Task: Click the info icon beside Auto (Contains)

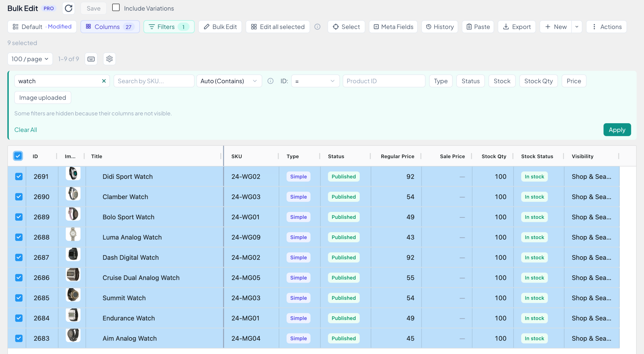Action: 270,81
